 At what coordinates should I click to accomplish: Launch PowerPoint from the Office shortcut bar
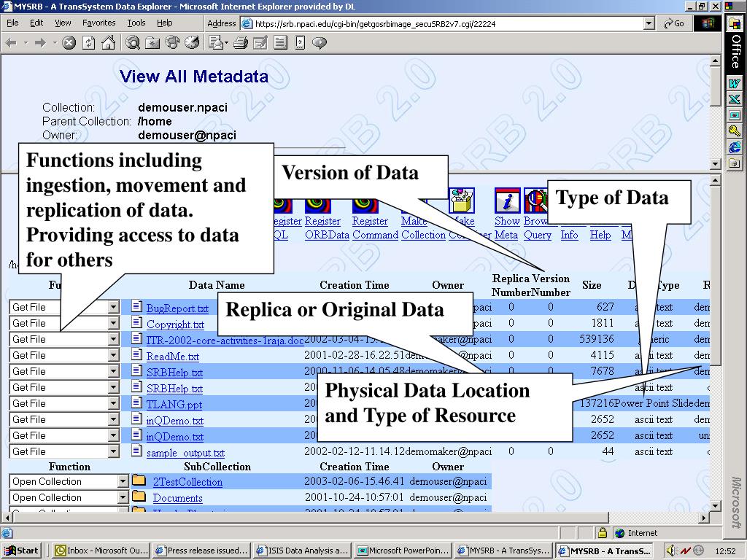click(734, 115)
